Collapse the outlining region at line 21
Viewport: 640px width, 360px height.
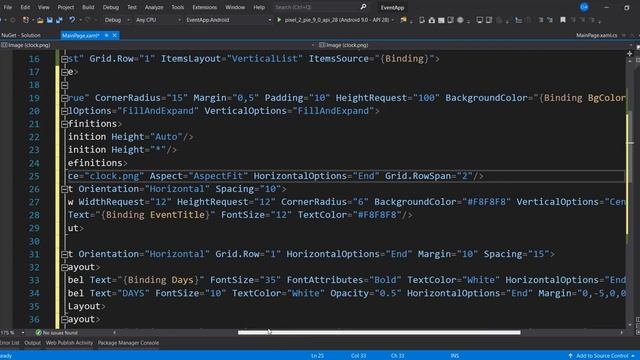click(64, 124)
